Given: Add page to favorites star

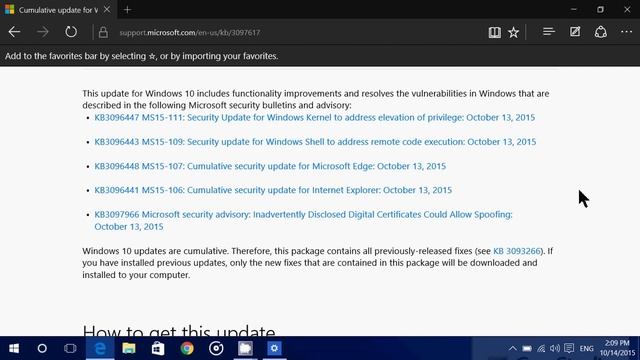Looking at the screenshot, I should click(513, 32).
